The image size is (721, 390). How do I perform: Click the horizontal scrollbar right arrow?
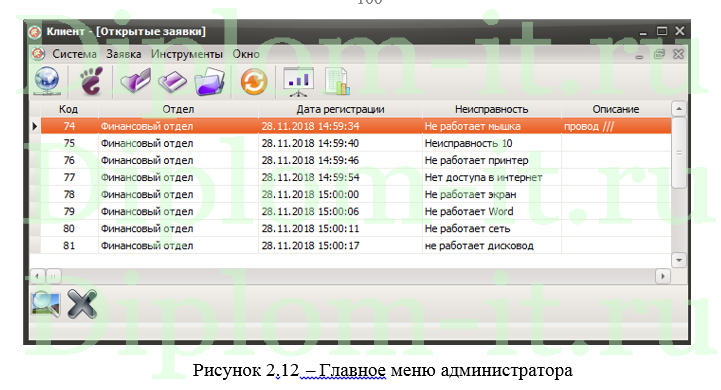pos(663,276)
